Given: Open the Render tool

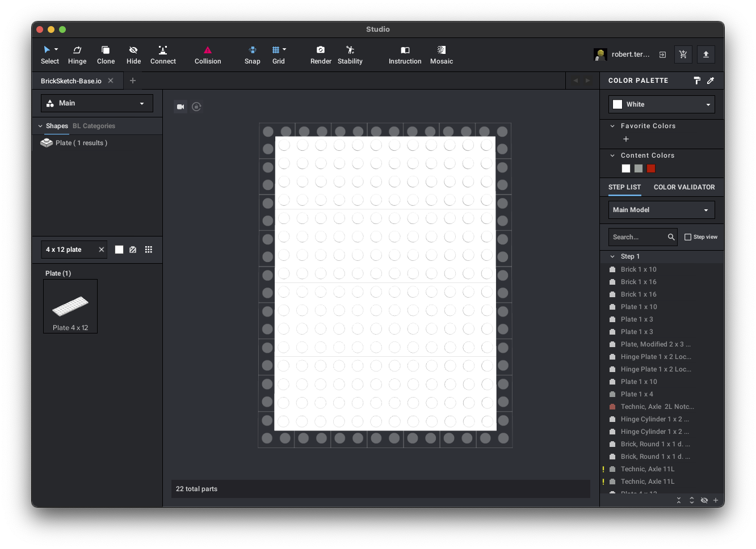Looking at the screenshot, I should 321,55.
